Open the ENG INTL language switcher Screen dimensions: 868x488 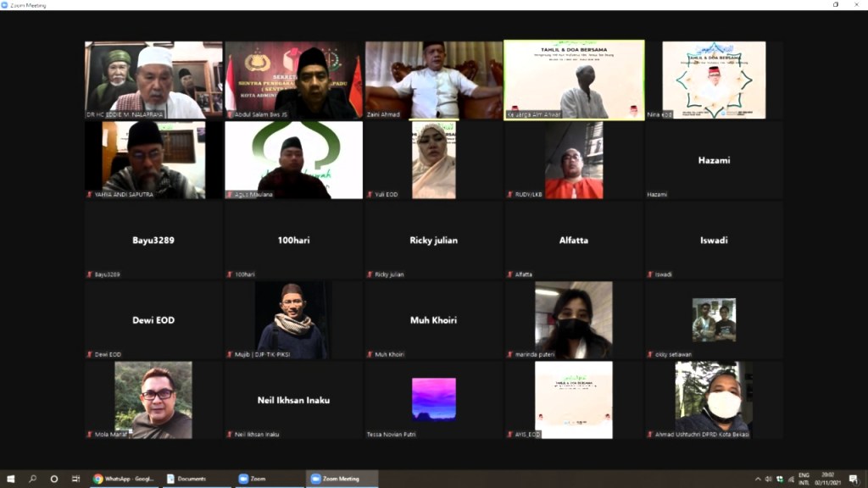click(804, 479)
